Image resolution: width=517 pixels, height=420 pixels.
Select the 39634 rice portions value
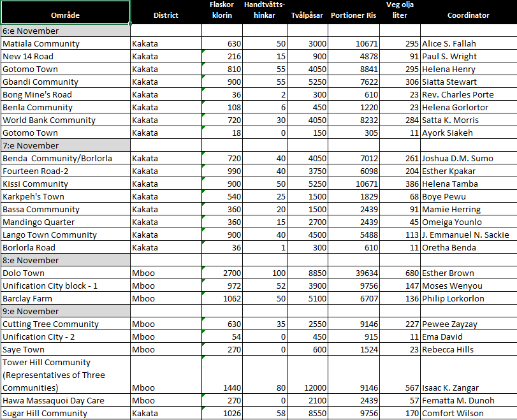coord(354,273)
